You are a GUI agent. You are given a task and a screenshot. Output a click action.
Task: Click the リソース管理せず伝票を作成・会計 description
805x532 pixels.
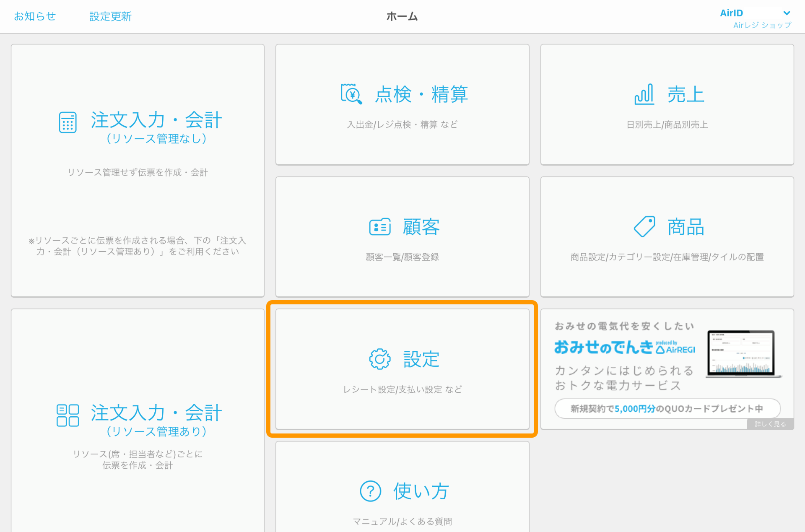pos(138,172)
